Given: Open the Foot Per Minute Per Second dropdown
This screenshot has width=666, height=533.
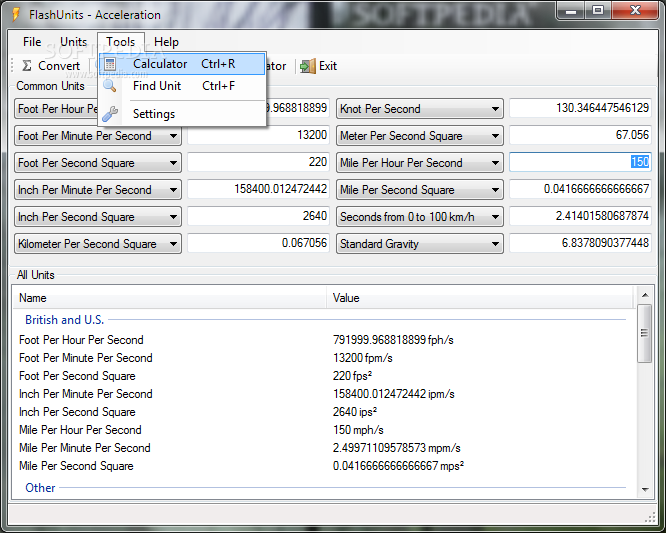Looking at the screenshot, I should 98,136.
